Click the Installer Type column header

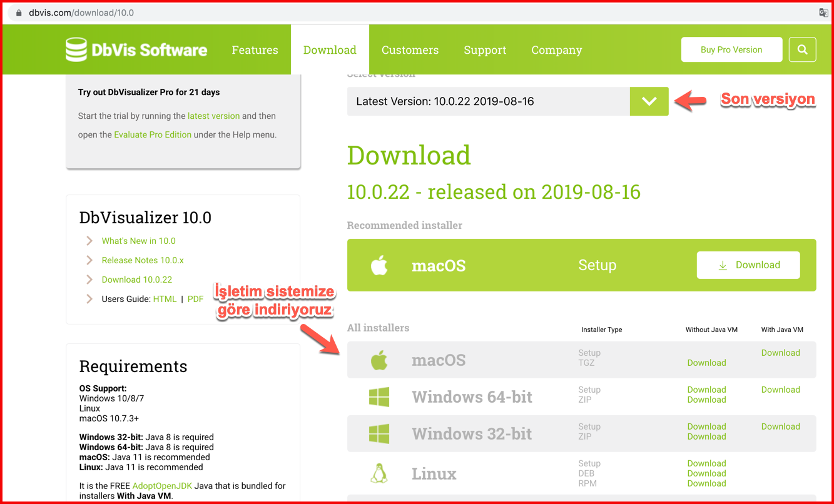click(x=601, y=330)
